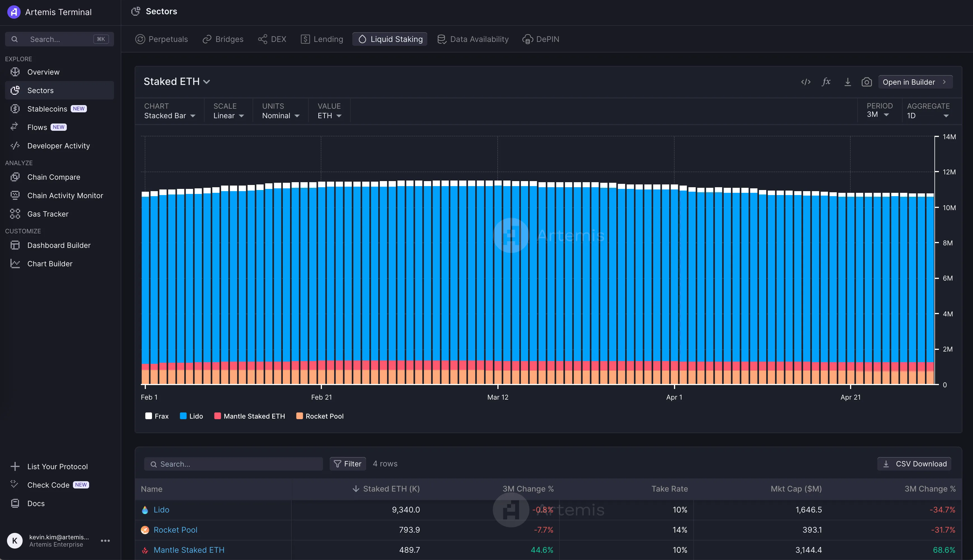The height and width of the screenshot is (560, 973).
Task: Open the Mantle Staked ETH link
Action: [x=189, y=550]
